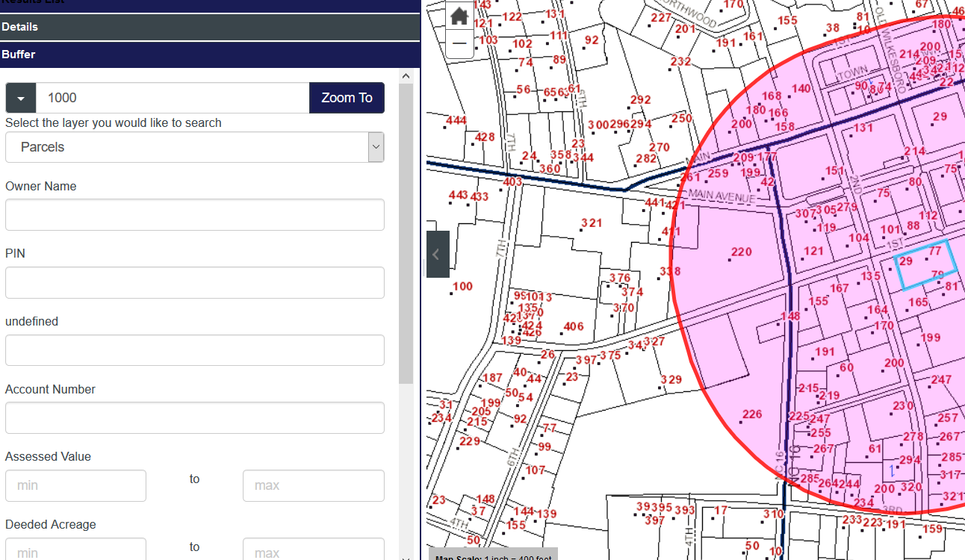Collapse the side panel with left chevron
Image resolution: width=965 pixels, height=560 pixels.
coord(437,255)
